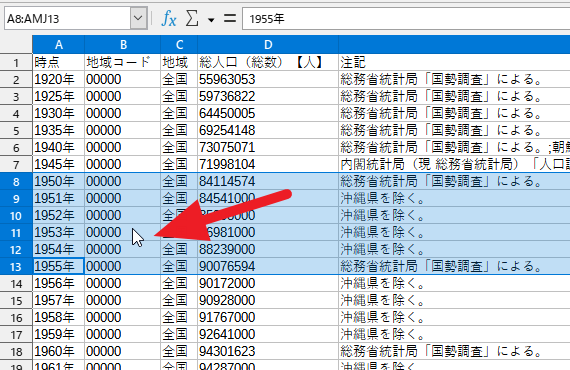Select row 16 header
Screen dimensions: 570x370
click(16, 318)
